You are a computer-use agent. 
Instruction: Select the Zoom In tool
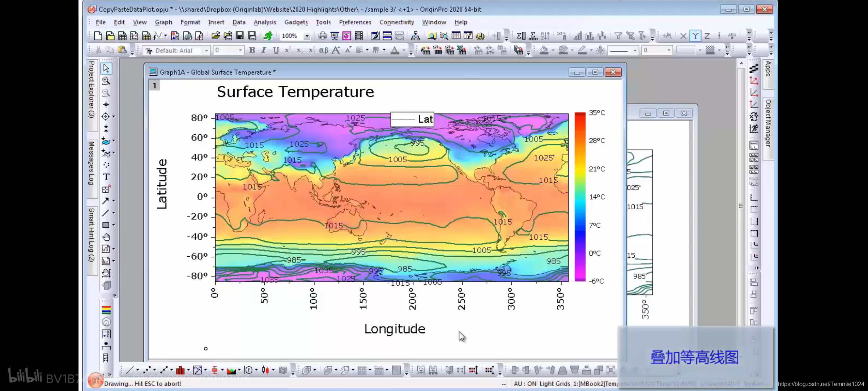(106, 80)
